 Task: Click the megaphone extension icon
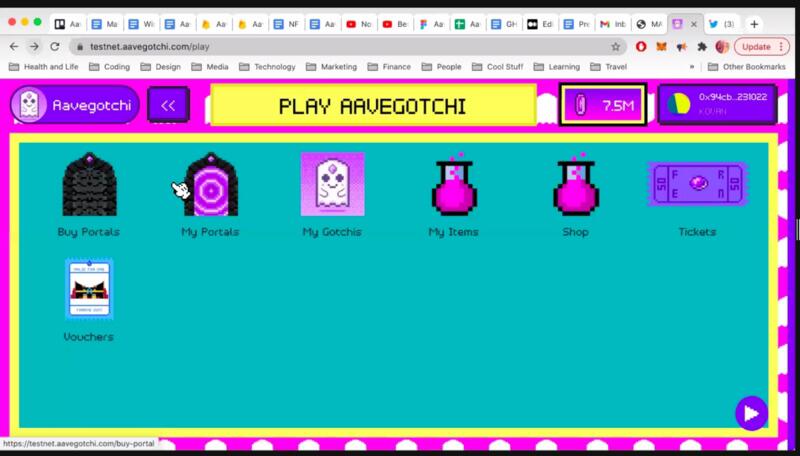682,46
